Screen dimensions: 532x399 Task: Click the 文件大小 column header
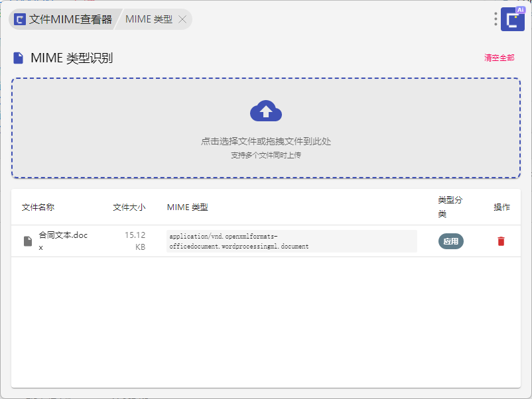[x=129, y=207]
